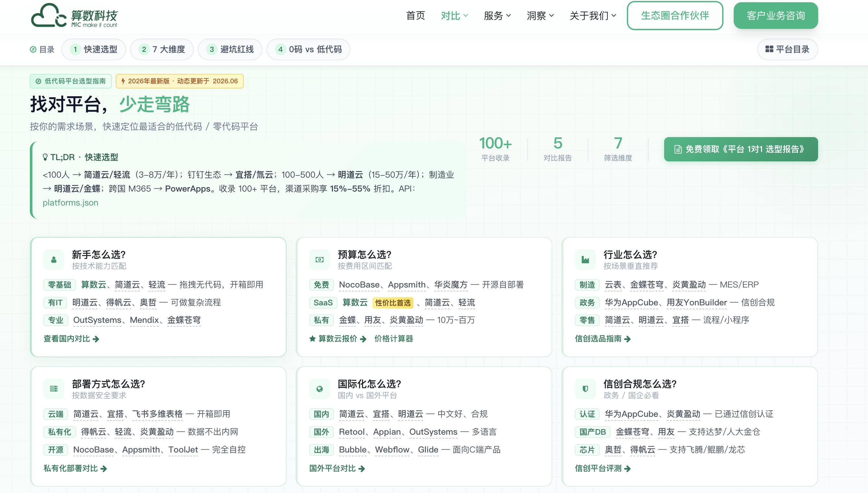The height and width of the screenshot is (493, 868).
Task: Click the 预算怎么选 money icon
Action: [319, 260]
